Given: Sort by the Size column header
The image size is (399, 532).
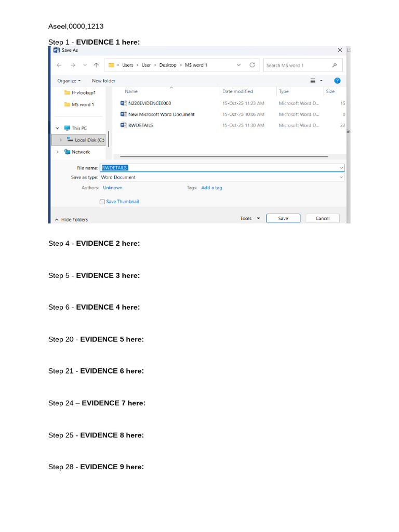Looking at the screenshot, I should tap(330, 91).
